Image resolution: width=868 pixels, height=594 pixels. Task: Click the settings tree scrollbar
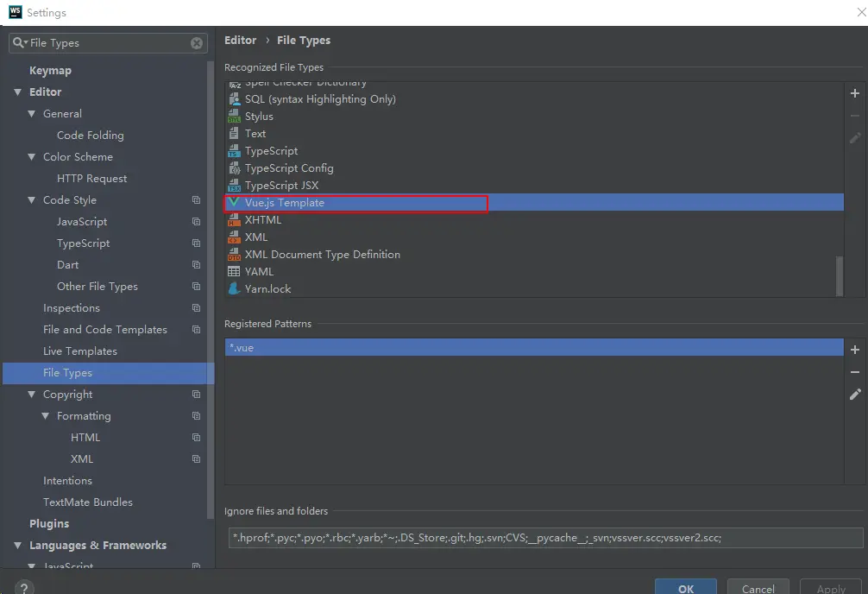click(211, 290)
